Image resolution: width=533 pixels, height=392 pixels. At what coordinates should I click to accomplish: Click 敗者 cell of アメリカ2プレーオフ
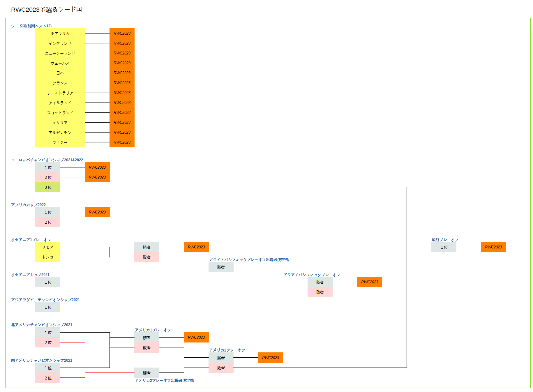221,368
